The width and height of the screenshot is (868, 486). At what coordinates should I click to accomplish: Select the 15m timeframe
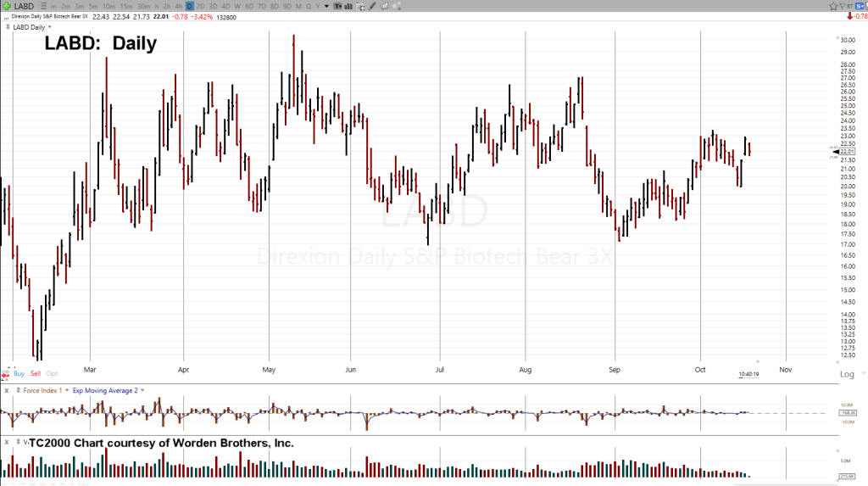click(125, 6)
